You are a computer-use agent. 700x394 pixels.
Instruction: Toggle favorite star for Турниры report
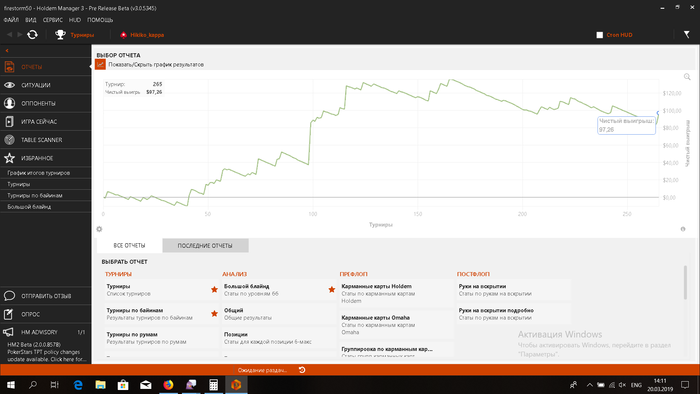pos(214,290)
